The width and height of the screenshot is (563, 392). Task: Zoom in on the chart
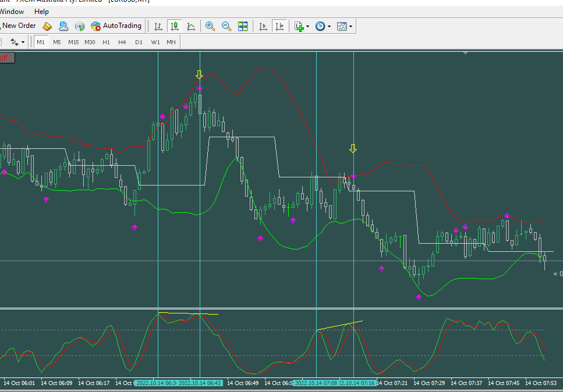210,26
